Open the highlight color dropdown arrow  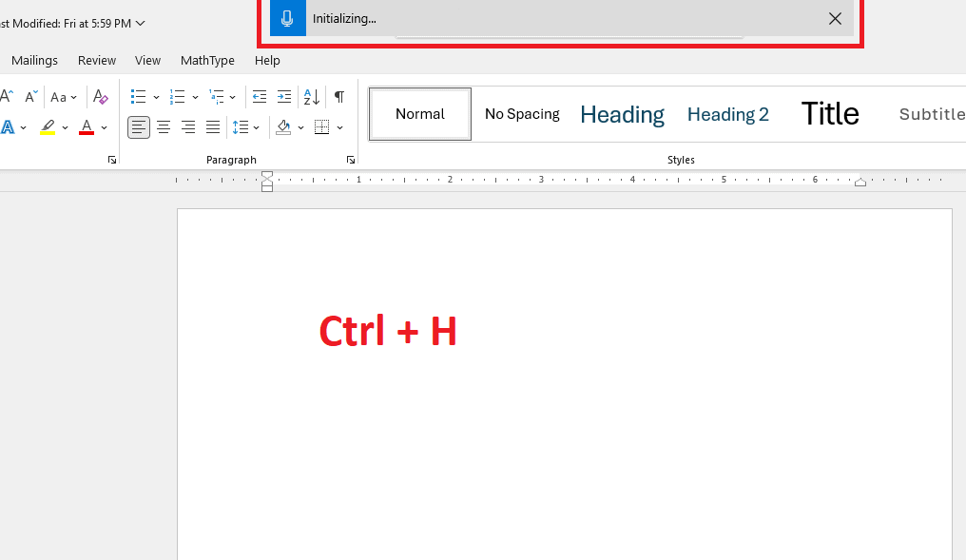[65, 127]
